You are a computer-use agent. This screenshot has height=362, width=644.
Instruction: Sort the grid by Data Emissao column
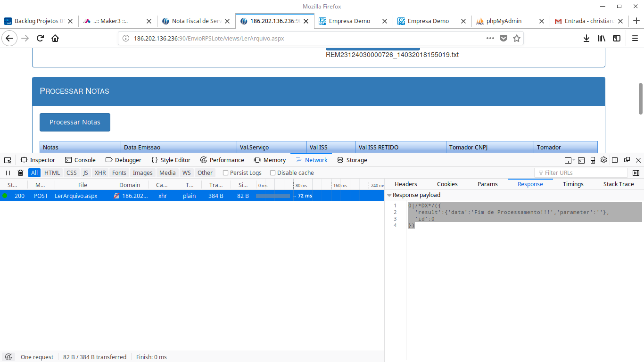tap(179, 147)
